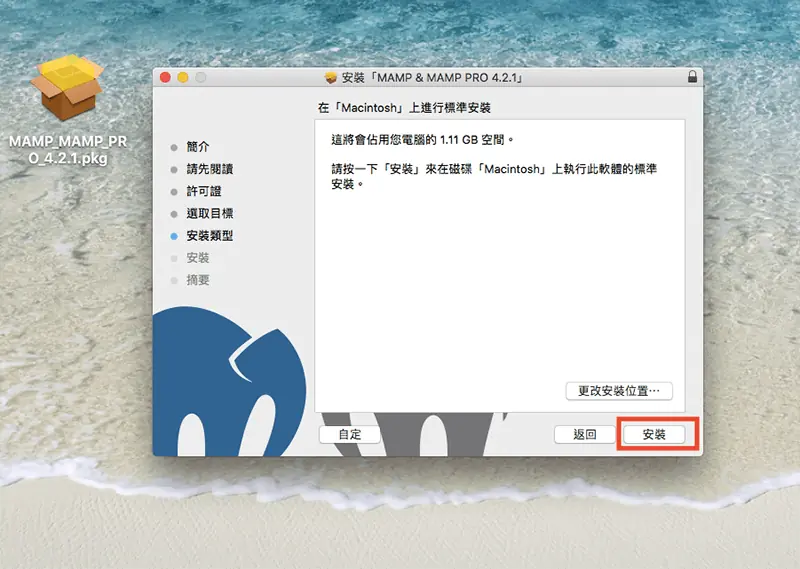
Task: Click the text 這將會佔用您電腦的 1.11 GB 空間
Action: [x=422, y=139]
